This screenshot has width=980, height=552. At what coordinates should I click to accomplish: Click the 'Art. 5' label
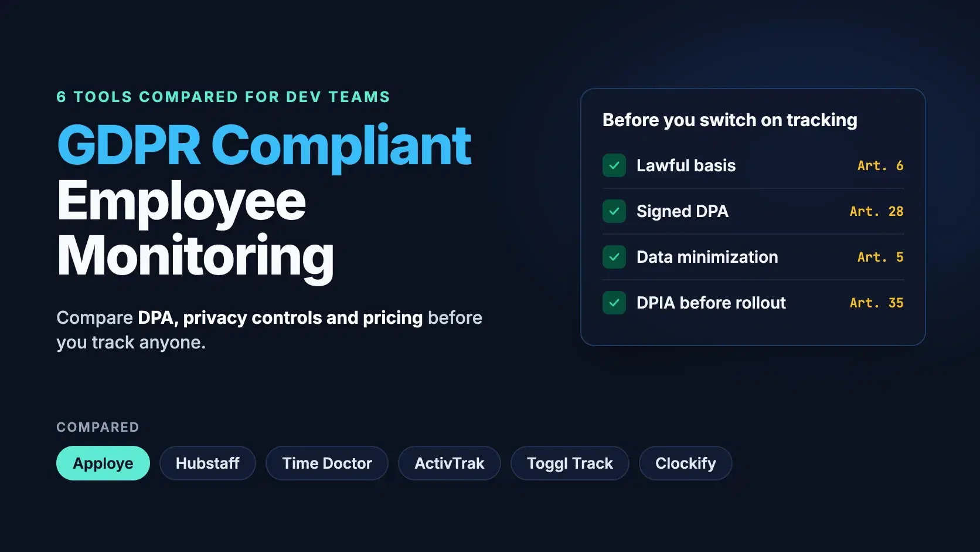point(880,258)
